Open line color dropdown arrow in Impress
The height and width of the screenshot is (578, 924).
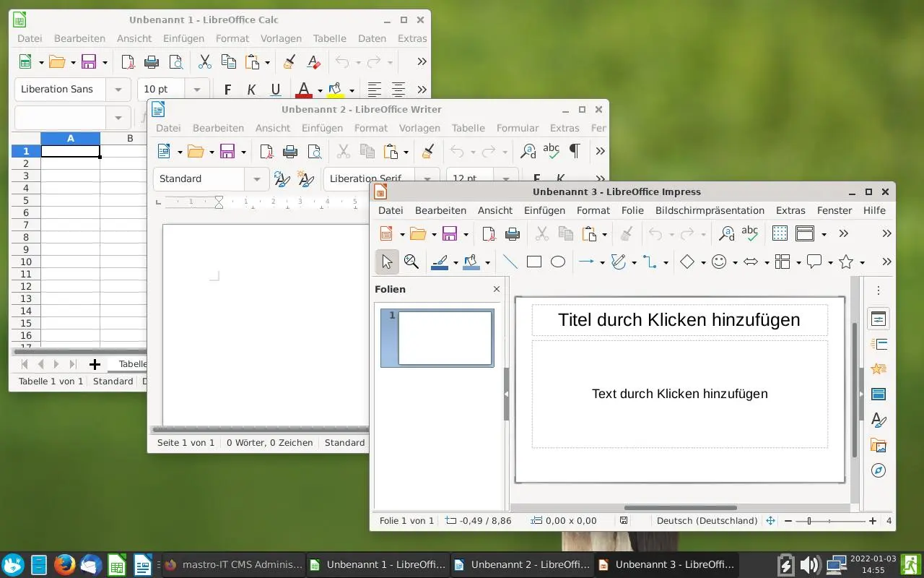click(x=456, y=263)
